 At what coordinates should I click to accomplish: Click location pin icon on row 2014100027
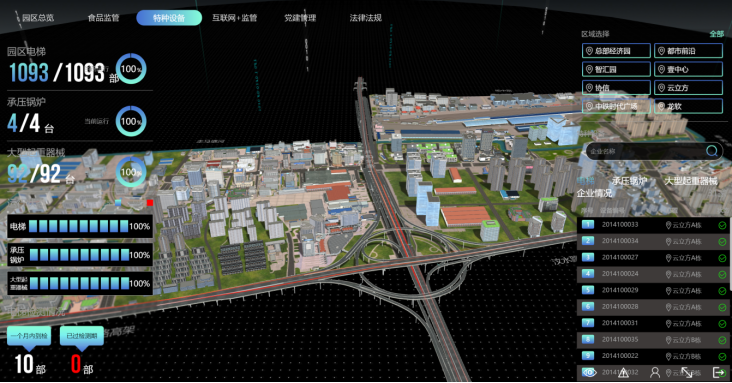coord(668,258)
